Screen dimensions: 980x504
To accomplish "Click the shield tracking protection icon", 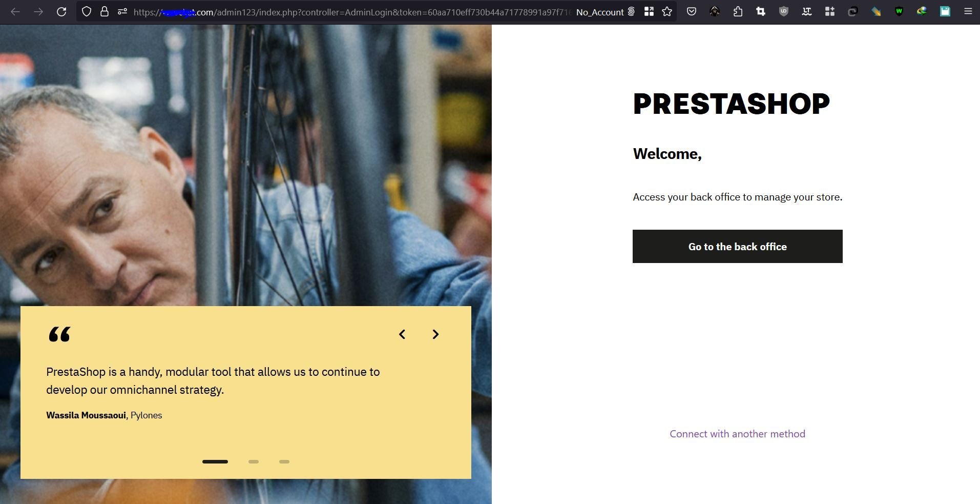I will coord(87,11).
